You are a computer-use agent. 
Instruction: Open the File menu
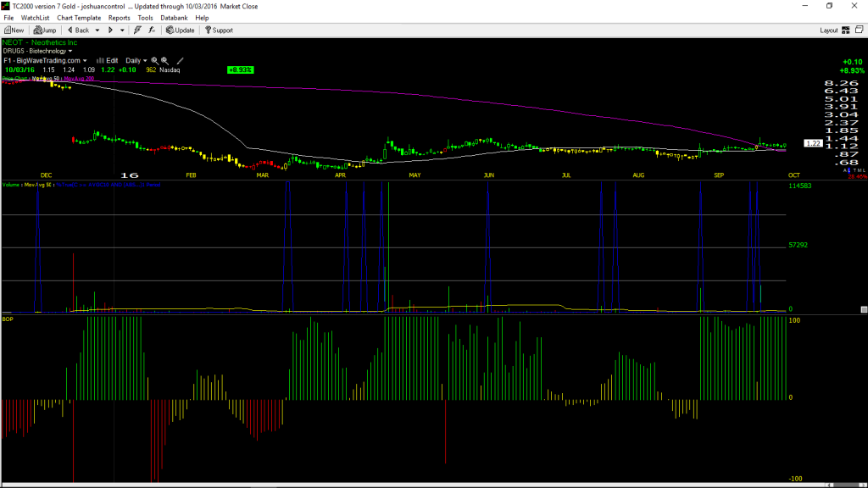(x=8, y=18)
